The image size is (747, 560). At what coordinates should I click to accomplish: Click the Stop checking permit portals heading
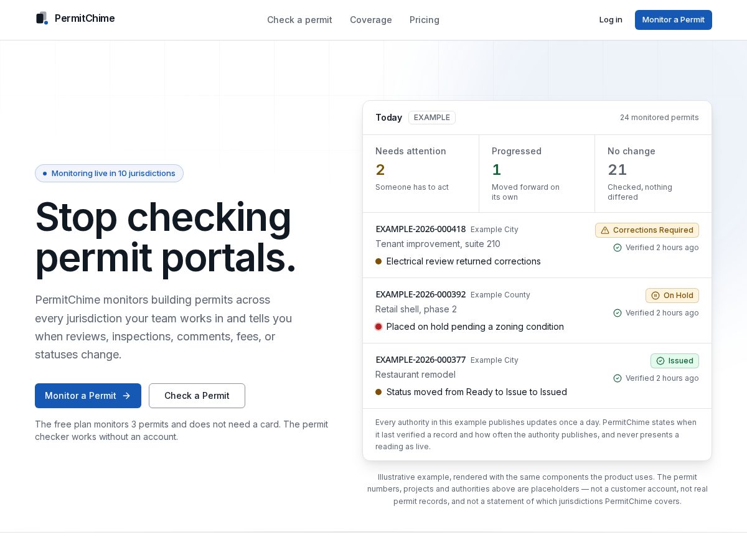pyautogui.click(x=166, y=237)
